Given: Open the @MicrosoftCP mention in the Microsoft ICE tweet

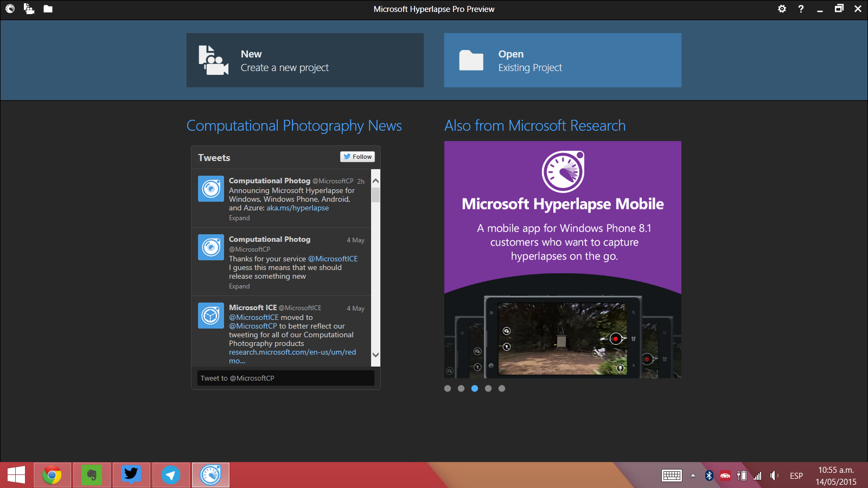Looking at the screenshot, I should (253, 326).
